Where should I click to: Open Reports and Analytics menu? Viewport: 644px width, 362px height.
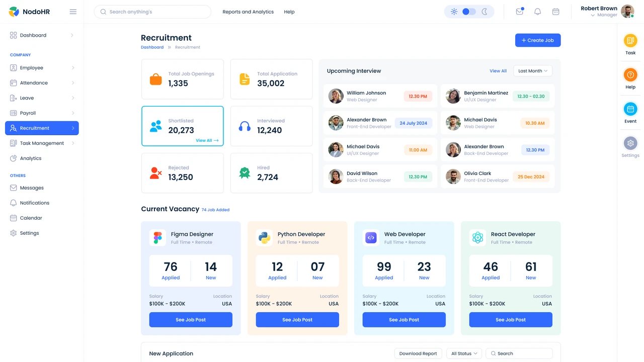coord(248,12)
